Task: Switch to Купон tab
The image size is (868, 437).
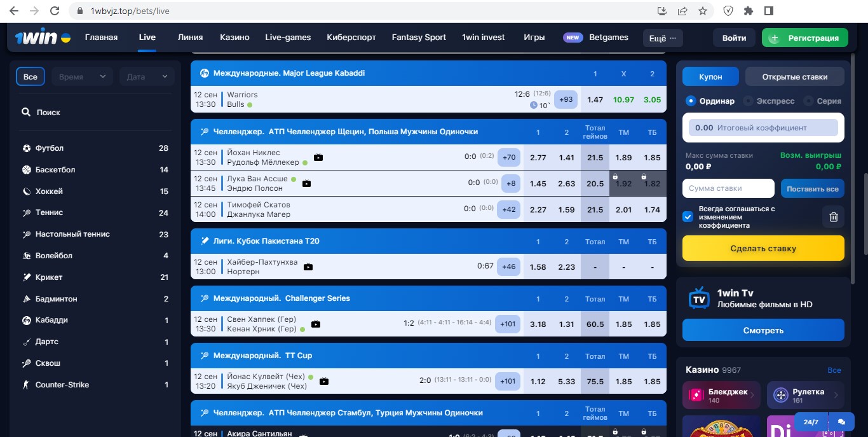Action: point(710,77)
